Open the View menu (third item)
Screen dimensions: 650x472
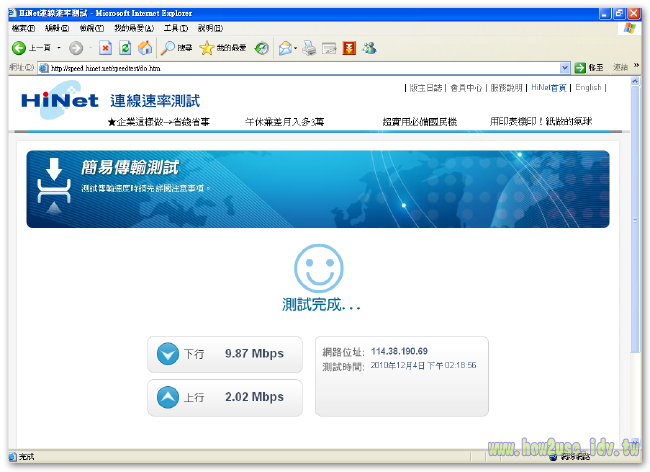(x=92, y=28)
